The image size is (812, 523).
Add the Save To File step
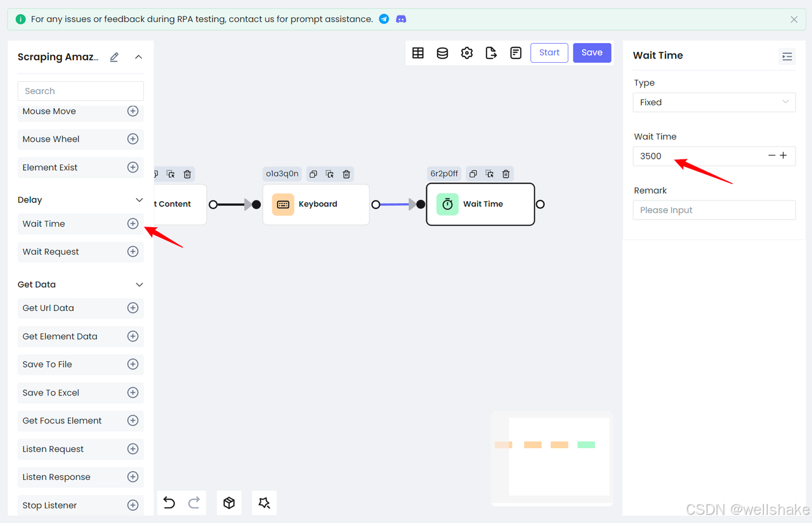click(x=133, y=364)
